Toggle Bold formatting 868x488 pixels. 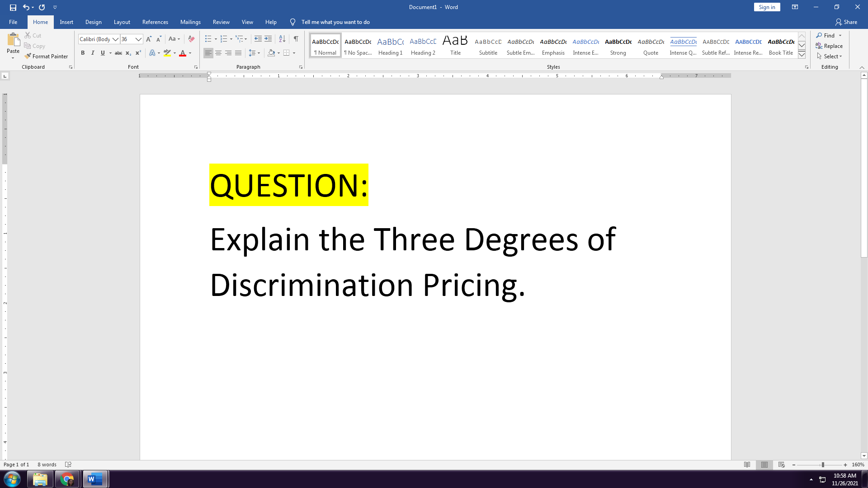pos(83,53)
